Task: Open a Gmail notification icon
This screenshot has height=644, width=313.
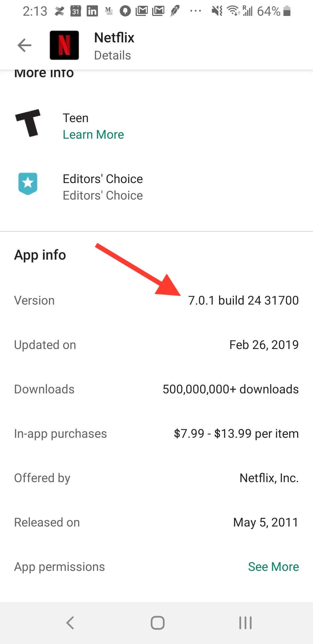Action: click(x=142, y=11)
